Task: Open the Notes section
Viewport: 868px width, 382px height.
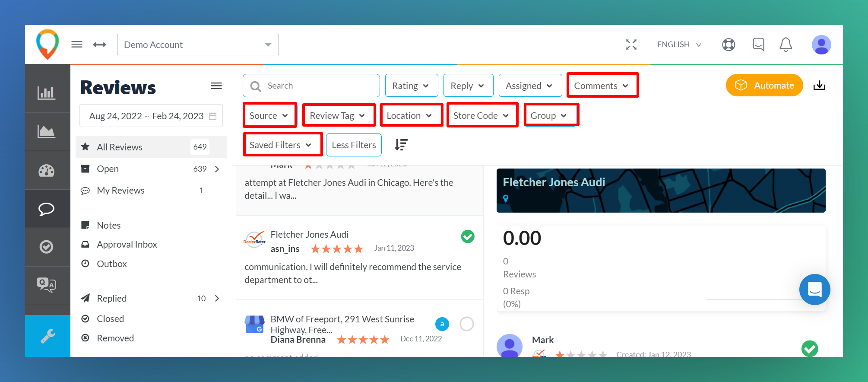Action: (108, 225)
